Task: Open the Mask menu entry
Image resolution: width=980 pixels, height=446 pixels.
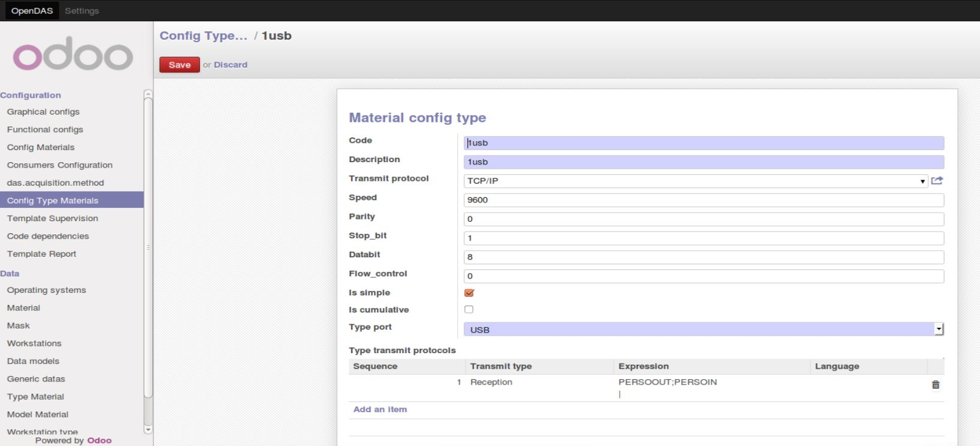Action: point(18,325)
